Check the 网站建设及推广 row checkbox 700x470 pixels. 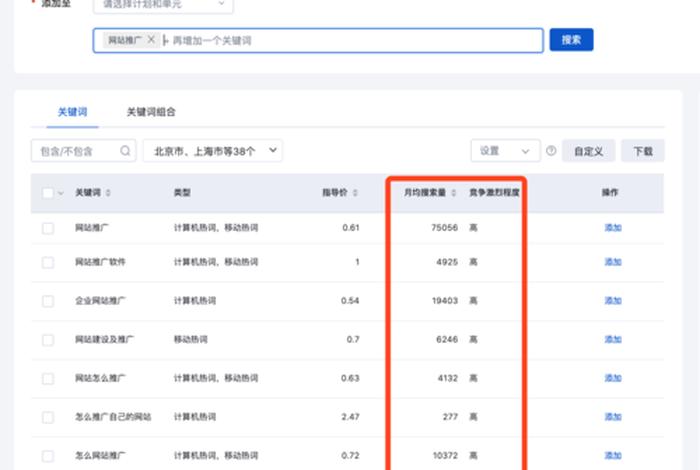[48, 340]
